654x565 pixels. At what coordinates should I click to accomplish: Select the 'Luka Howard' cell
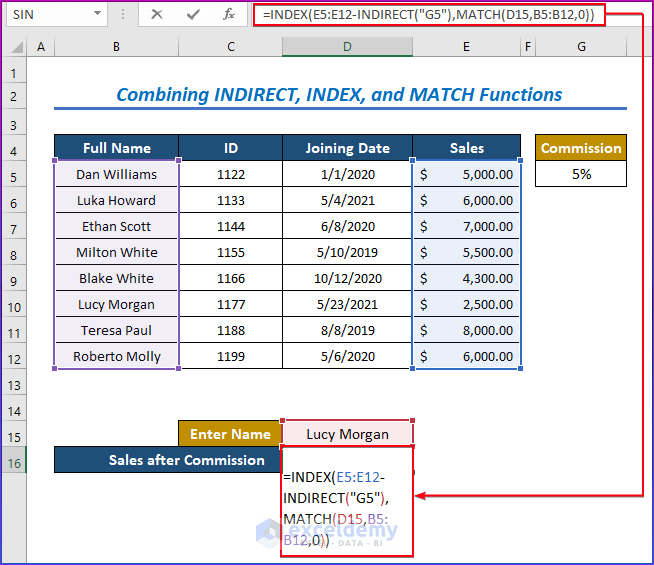116,200
